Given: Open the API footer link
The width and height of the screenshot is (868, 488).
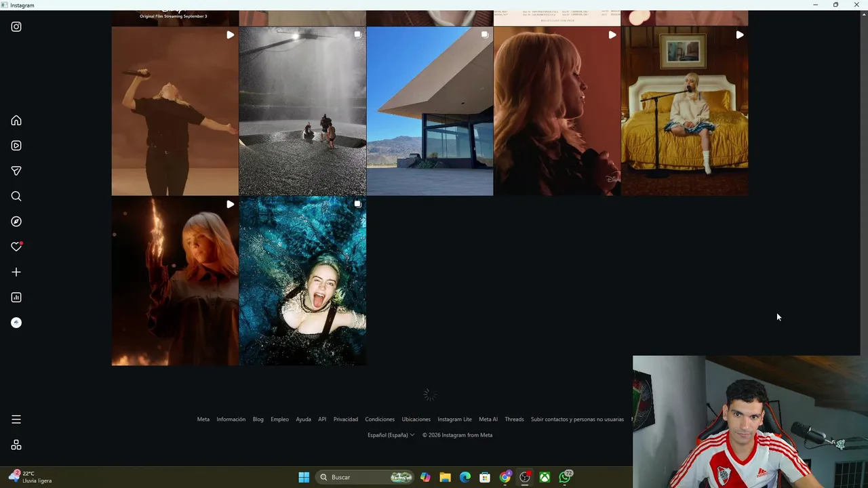Looking at the screenshot, I should click(x=322, y=420).
